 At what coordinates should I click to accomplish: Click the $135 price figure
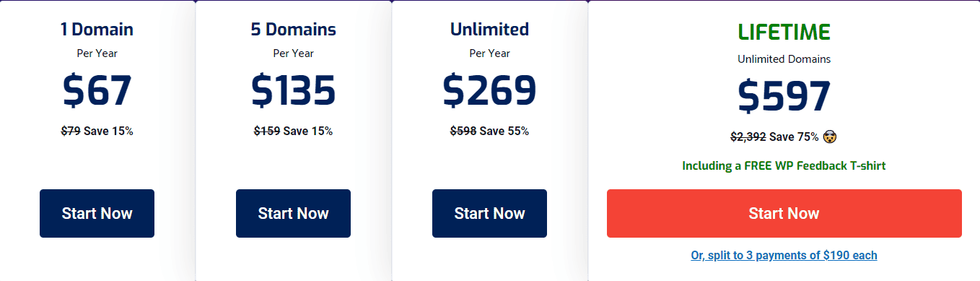pos(293,91)
